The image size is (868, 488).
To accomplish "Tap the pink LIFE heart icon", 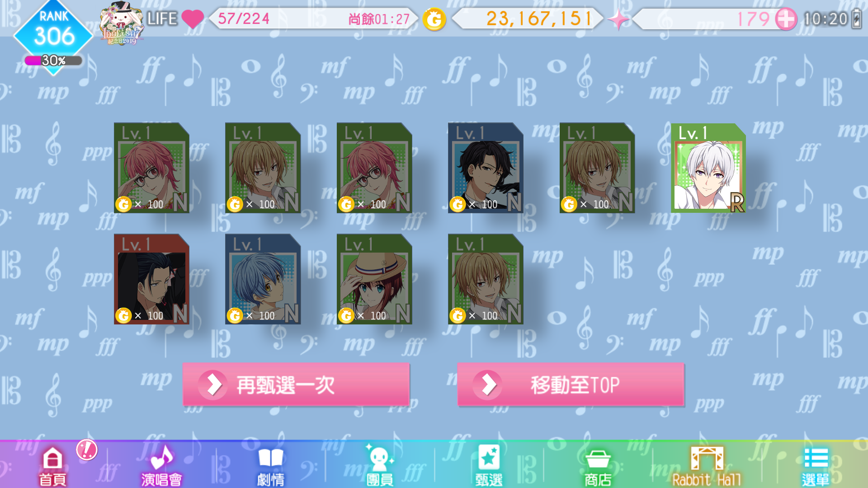I will 193,19.
